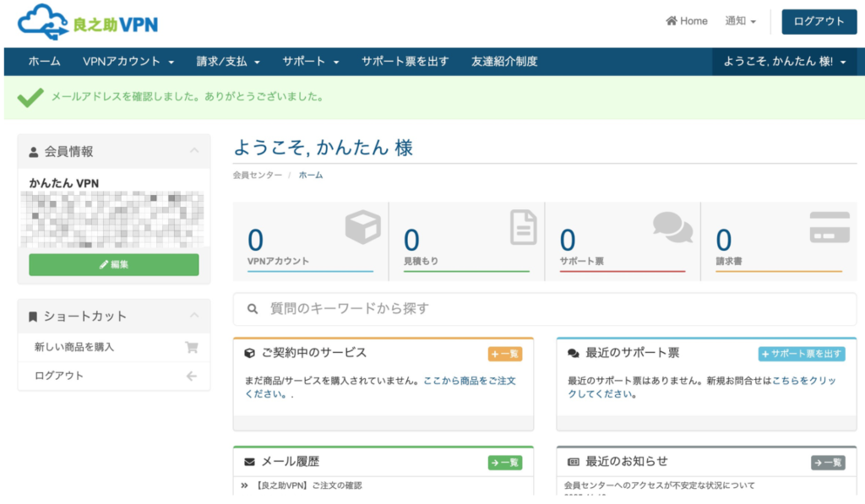Image resolution: width=865 pixels, height=504 pixels.
Task: Select 友達紹介制度 in navigation bar
Action: click(x=504, y=62)
